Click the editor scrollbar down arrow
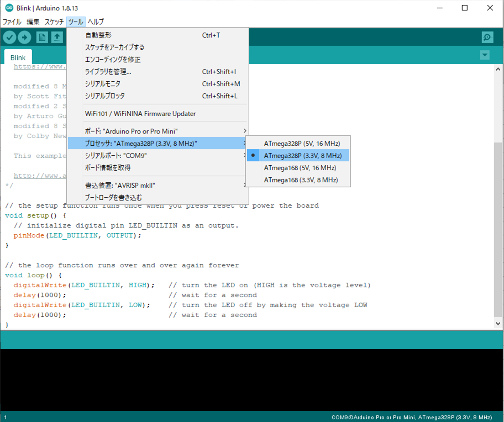Viewport: 504px width, 422px height. coord(498,324)
